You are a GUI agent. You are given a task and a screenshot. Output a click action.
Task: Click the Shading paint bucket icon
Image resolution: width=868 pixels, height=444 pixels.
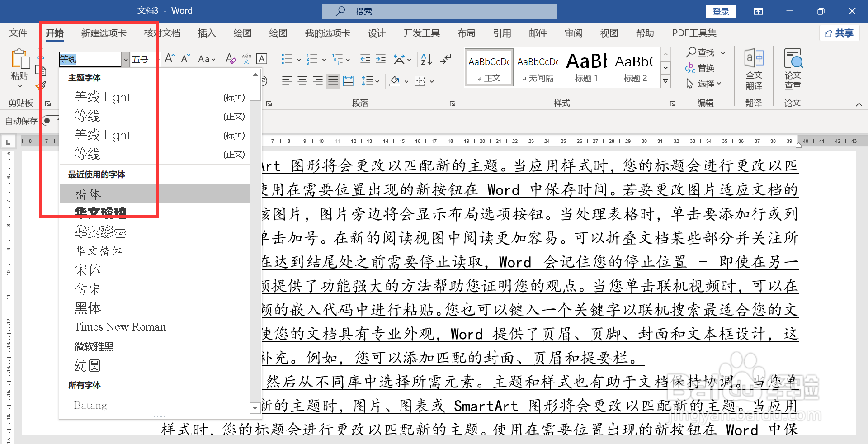395,81
